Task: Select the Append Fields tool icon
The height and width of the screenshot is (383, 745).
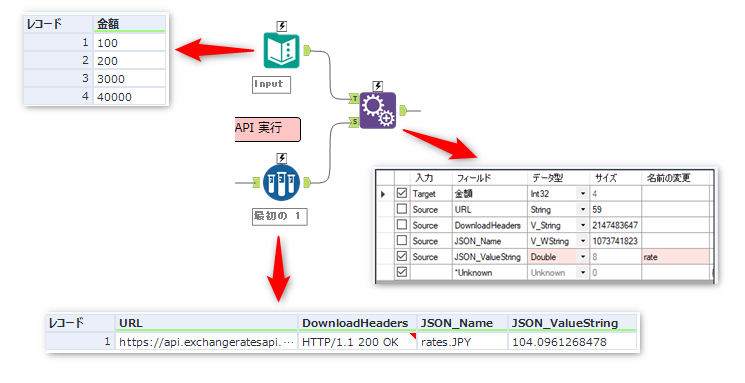Action: click(x=378, y=110)
